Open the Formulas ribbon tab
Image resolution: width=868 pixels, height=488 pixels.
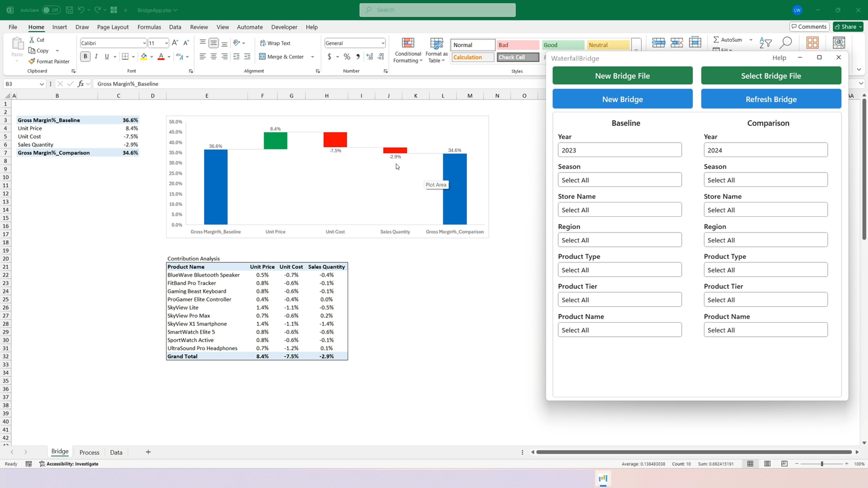pyautogui.click(x=149, y=27)
